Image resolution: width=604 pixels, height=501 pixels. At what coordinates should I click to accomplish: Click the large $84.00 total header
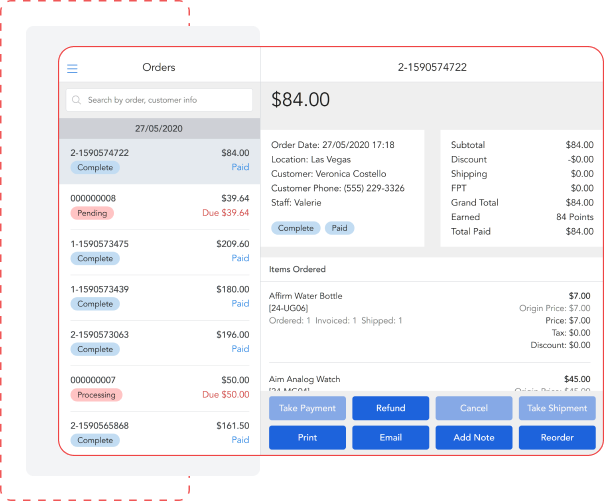[x=300, y=99]
